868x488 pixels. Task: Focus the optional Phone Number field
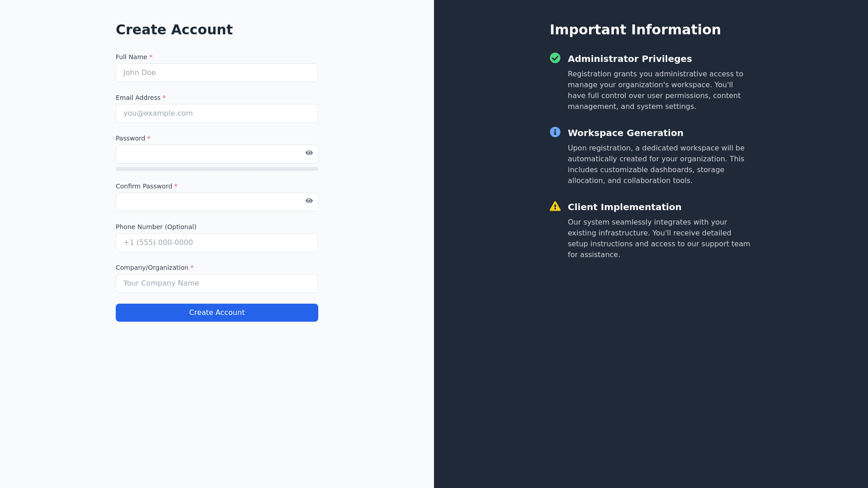point(217,243)
